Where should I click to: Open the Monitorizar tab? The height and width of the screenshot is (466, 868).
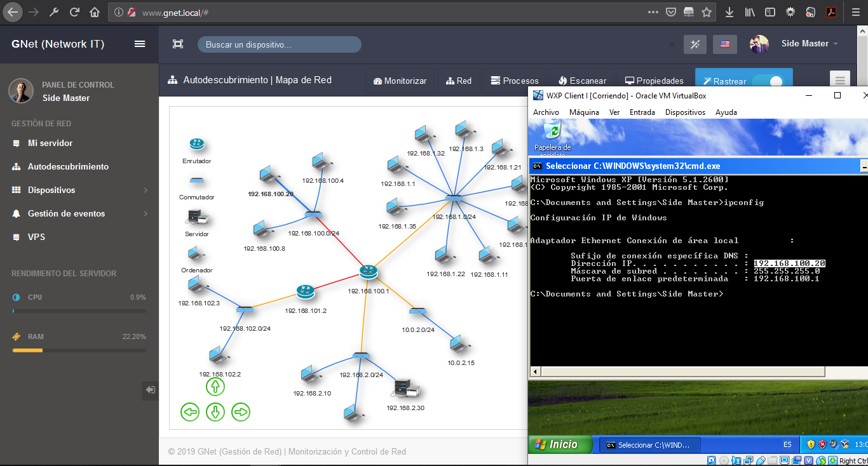(x=400, y=81)
